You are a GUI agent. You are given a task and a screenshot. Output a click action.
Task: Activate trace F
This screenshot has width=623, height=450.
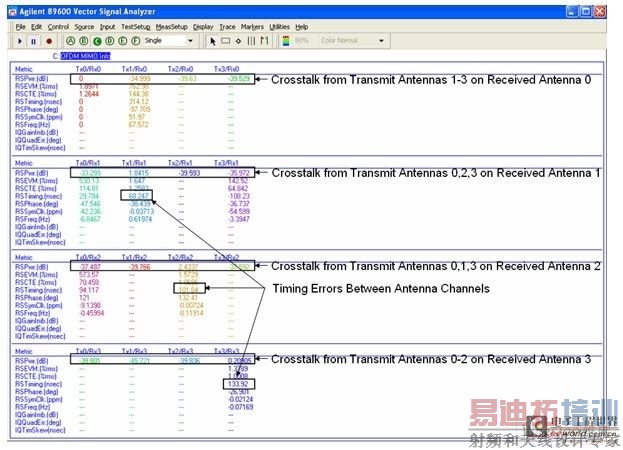[x=136, y=41]
